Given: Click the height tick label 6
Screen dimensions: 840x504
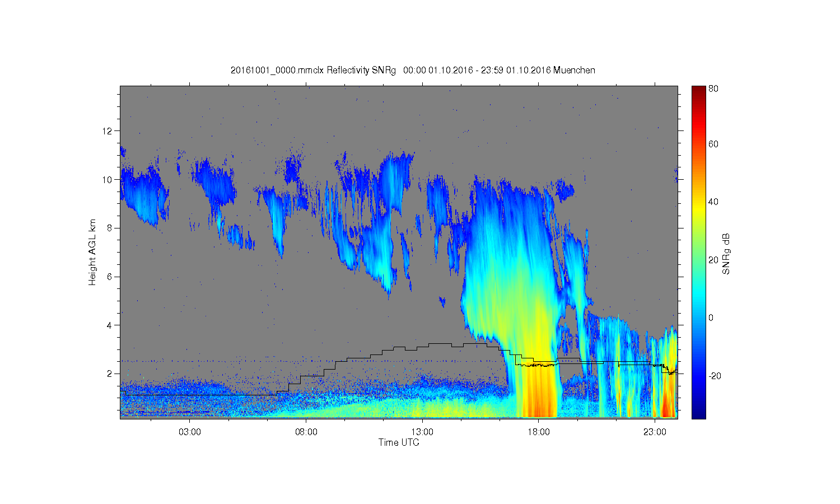Looking at the screenshot, I should [x=110, y=277].
